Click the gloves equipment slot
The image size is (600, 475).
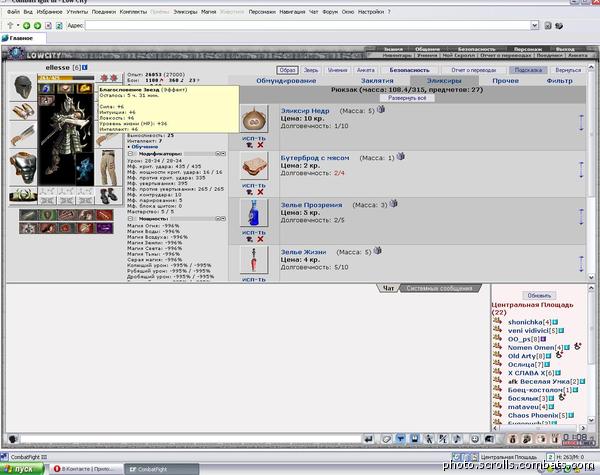click(23, 111)
